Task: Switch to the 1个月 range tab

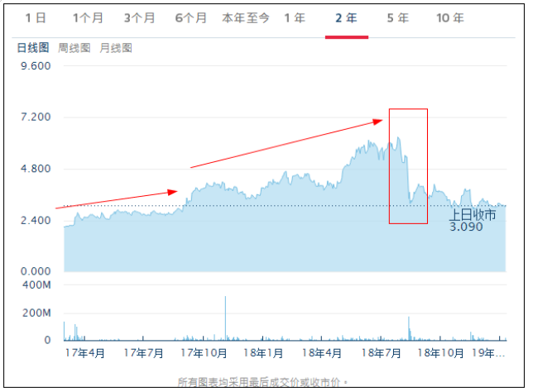Action: (87, 18)
